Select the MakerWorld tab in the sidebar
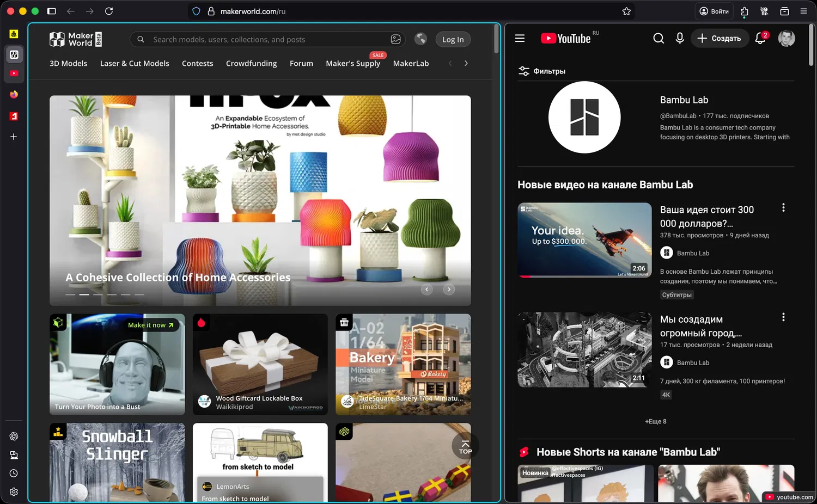This screenshot has height=504, width=817. [x=14, y=54]
